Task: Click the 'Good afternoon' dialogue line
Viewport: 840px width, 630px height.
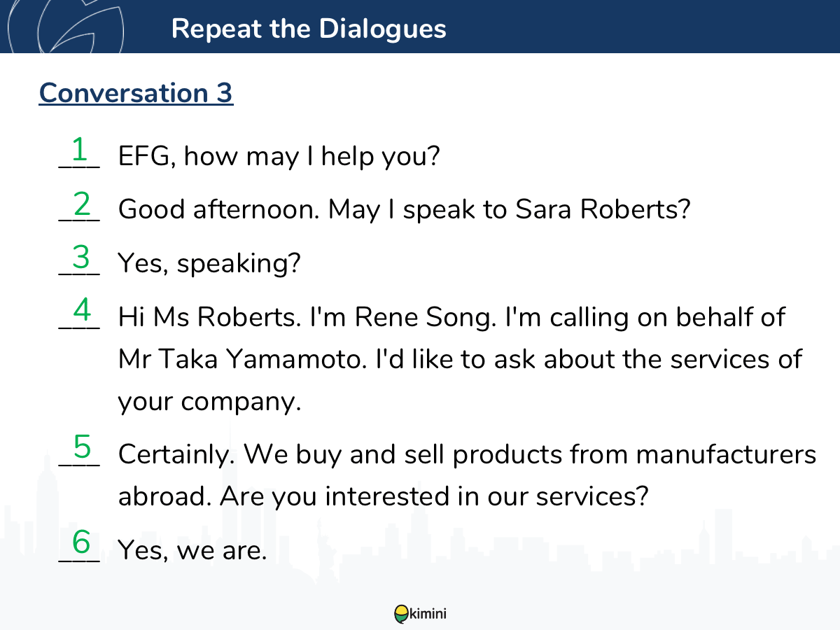Action: tap(405, 209)
